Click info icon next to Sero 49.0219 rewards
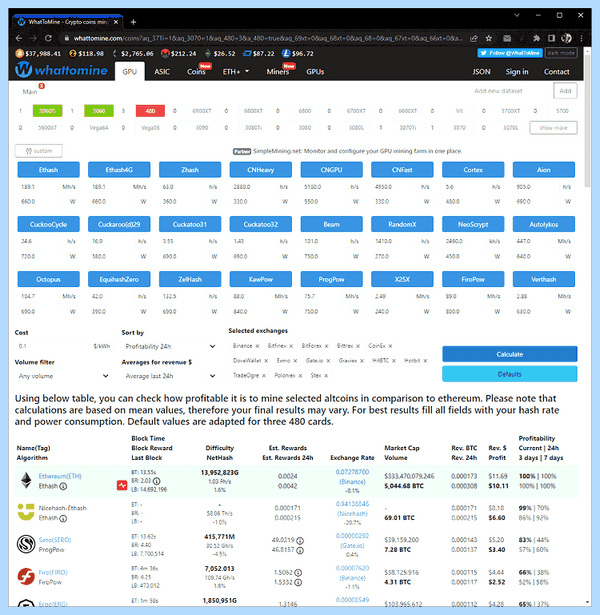This screenshot has height=615, width=600. tap(300, 540)
